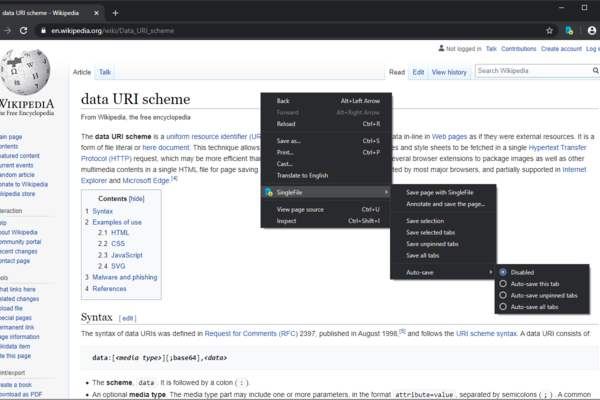The image size is (600, 400).
Task: Jump to HTML subsection in Contents
Action: pyautogui.click(x=120, y=233)
